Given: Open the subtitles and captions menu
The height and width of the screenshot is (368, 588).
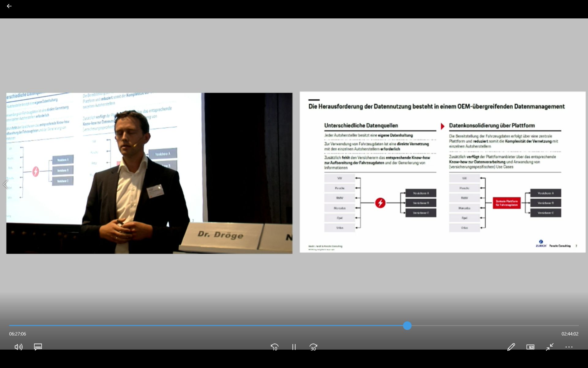Looking at the screenshot, I should point(38,347).
